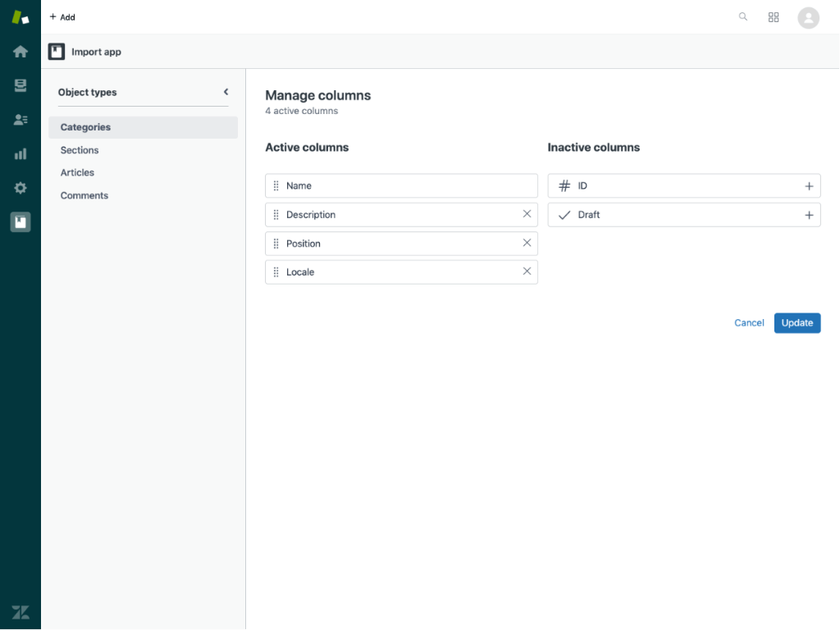Screen dimensions: 840x630
Task: Open the Add menu in the top bar
Action: click(x=62, y=16)
